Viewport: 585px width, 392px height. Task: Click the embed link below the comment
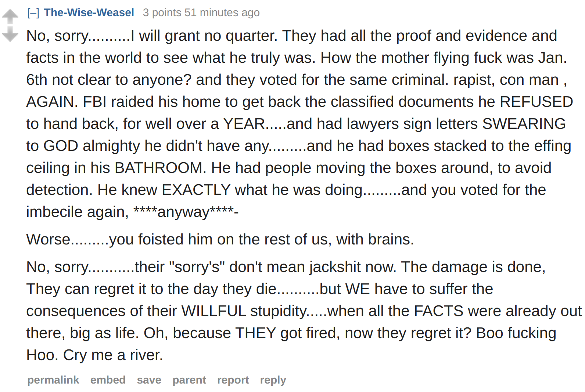tap(108, 380)
